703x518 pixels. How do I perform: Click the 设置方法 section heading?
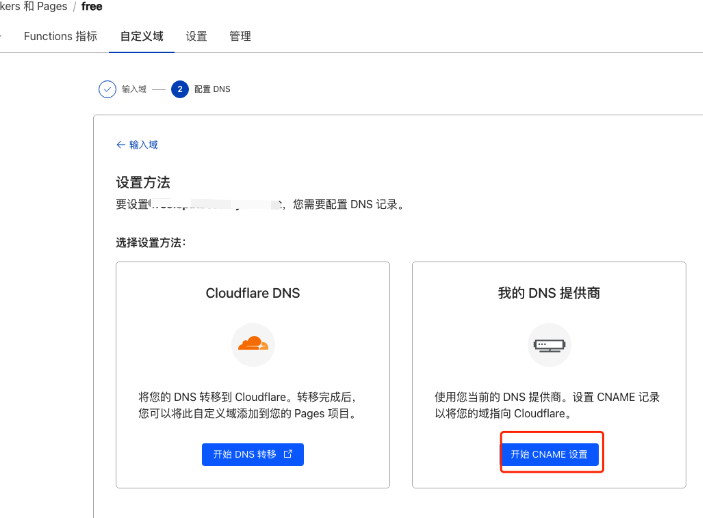[143, 182]
